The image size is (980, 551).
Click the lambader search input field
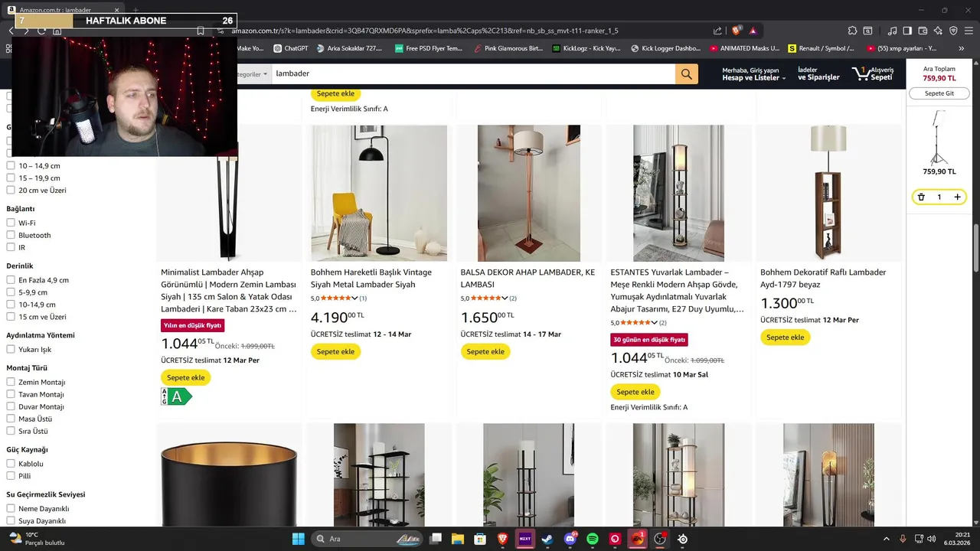[x=472, y=73]
